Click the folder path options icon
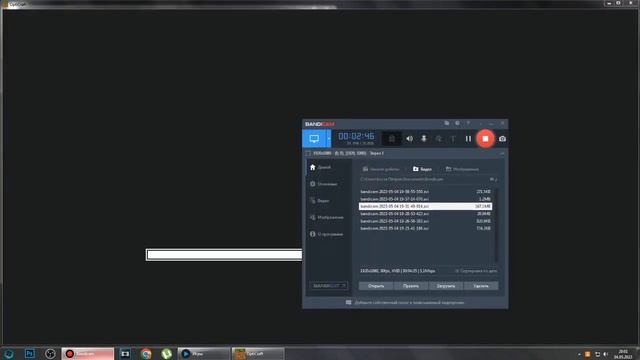 (493, 179)
